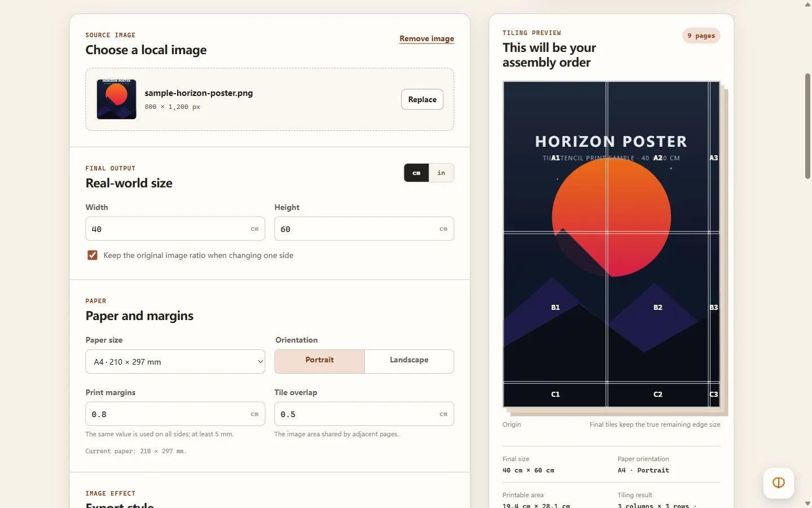
Task: Click the floating theme toggle icon
Action: click(x=778, y=483)
